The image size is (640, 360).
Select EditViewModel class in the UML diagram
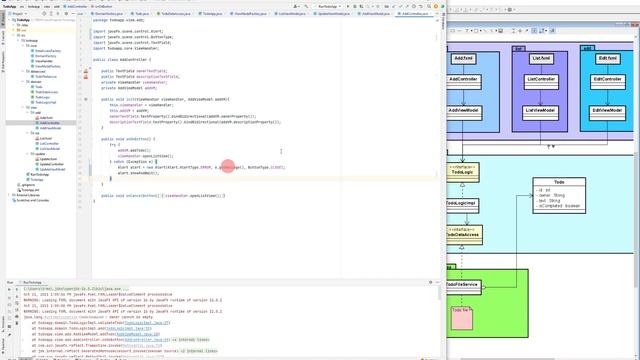coord(607,113)
